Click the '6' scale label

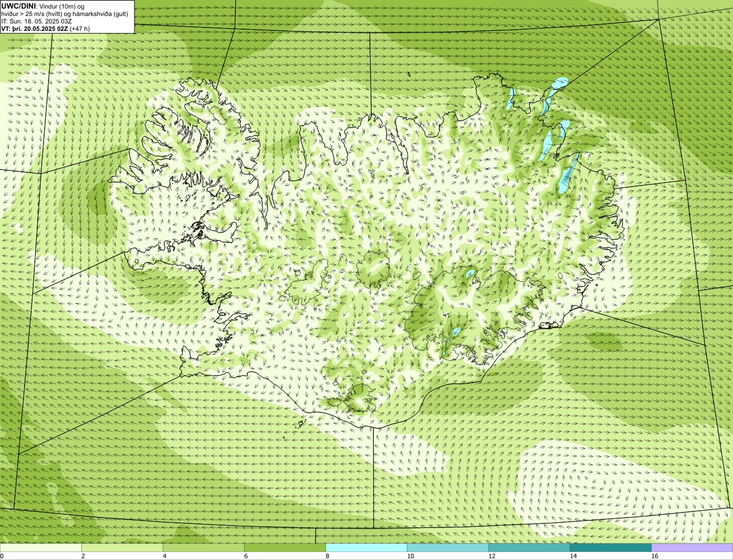246,556
